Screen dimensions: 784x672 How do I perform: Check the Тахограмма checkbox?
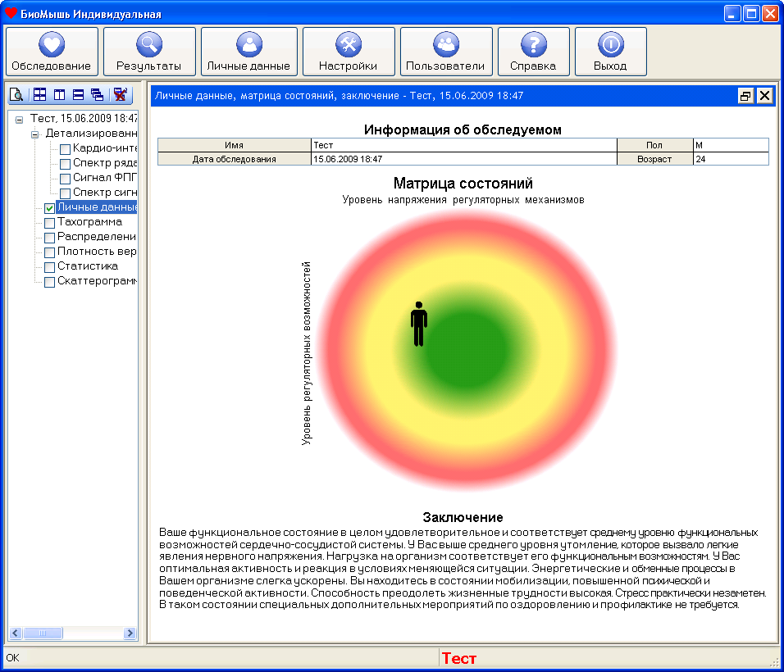coord(49,223)
